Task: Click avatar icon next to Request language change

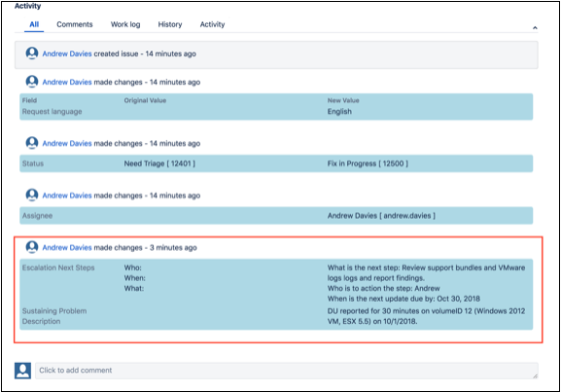Action: coord(32,82)
